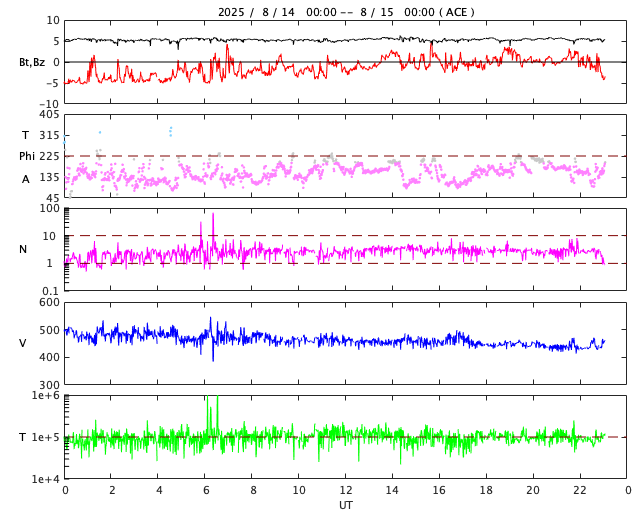Click the A label under Phi
The width and height of the screenshot is (640, 512).
pos(26,179)
